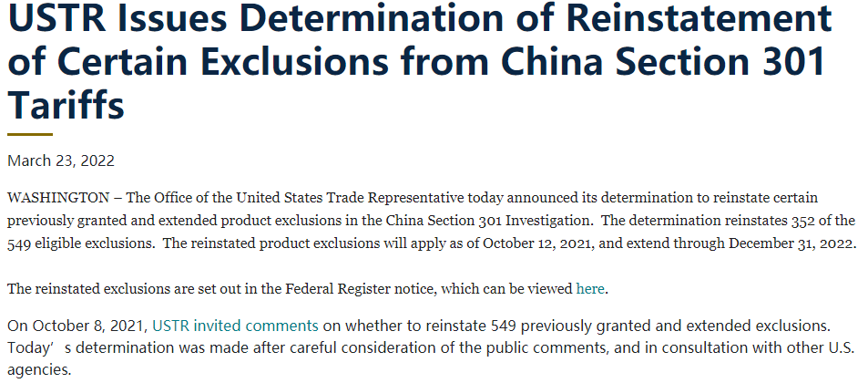The width and height of the screenshot is (868, 383).
Task: Click the main headline about Section 301 Tariffs
Action: click(419, 61)
